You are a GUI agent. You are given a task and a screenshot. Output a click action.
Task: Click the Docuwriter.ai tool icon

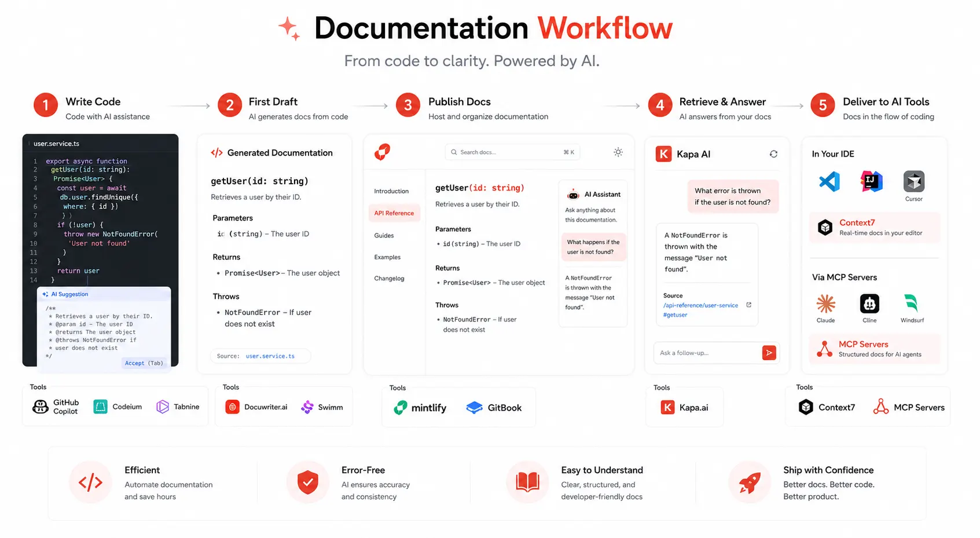[232, 407]
